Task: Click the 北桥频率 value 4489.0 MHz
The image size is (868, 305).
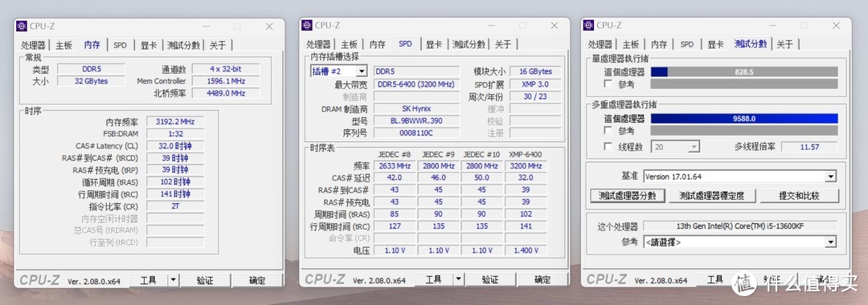Action: (x=225, y=93)
